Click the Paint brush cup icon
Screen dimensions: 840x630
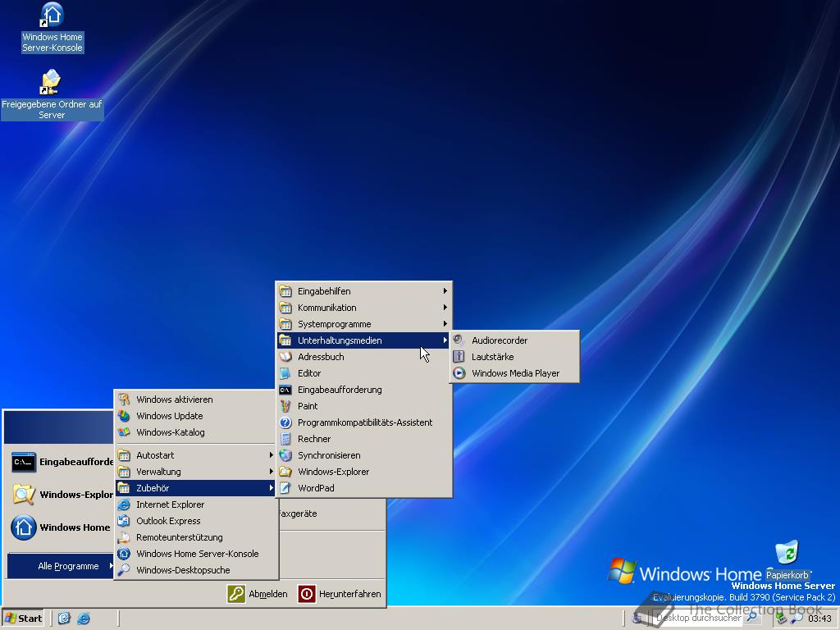285,406
